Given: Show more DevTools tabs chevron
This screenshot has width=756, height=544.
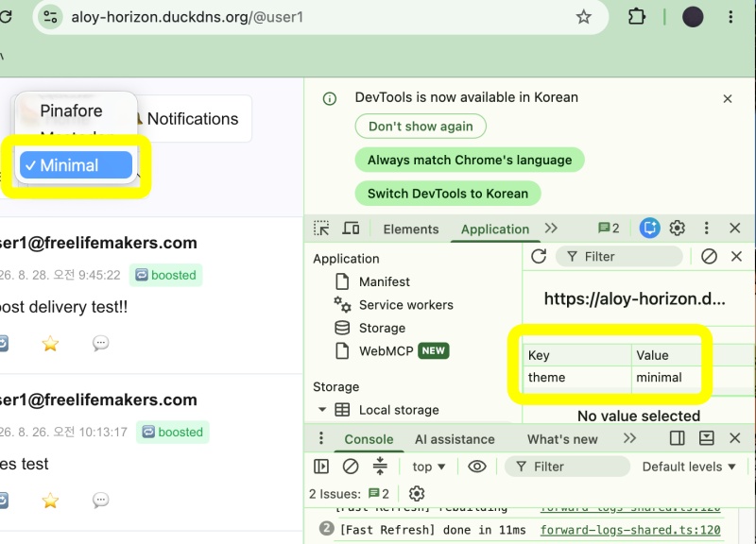Looking at the screenshot, I should 551,228.
